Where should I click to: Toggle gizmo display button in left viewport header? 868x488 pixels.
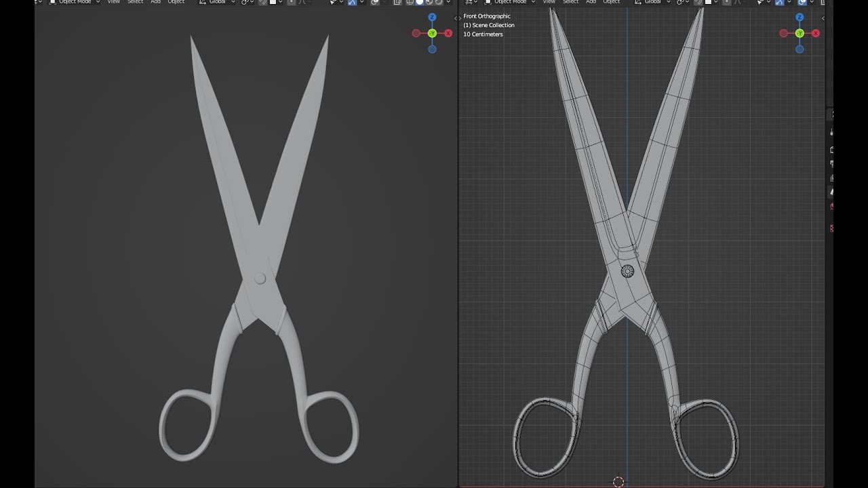(353, 2)
